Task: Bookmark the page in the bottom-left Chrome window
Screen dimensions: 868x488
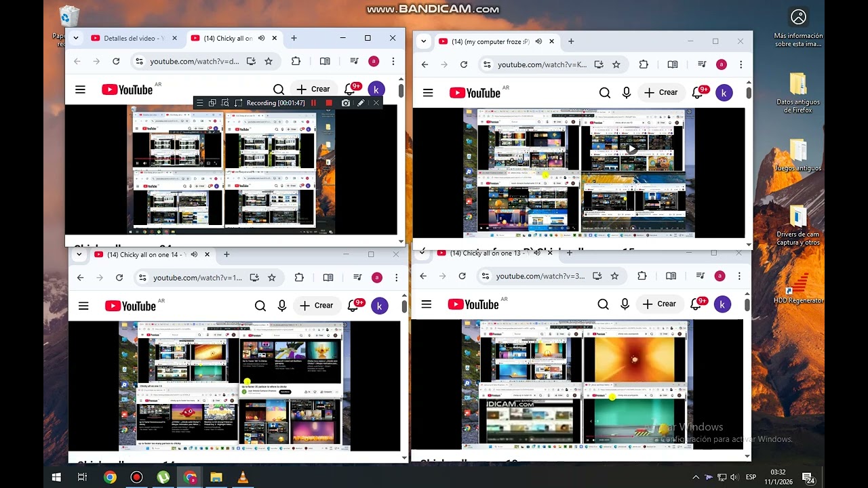Action: pyautogui.click(x=272, y=277)
